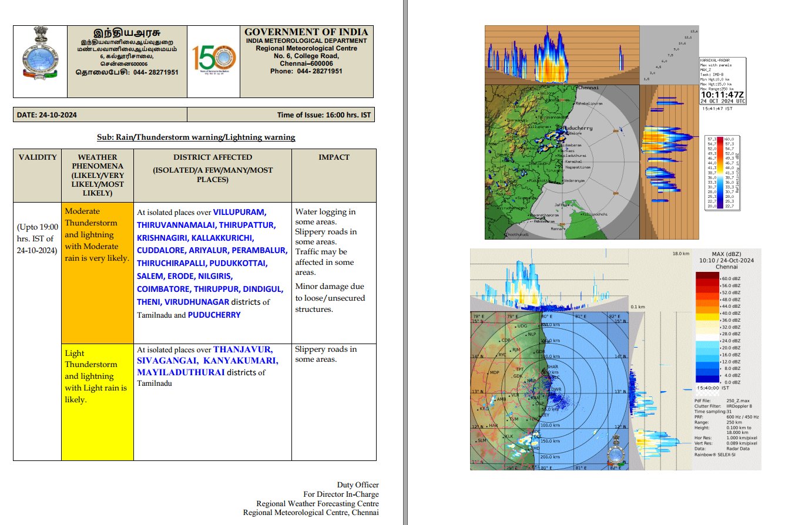Click the 150 years anniversary logo
The width and height of the screenshot is (812, 525).
pyautogui.click(x=214, y=59)
